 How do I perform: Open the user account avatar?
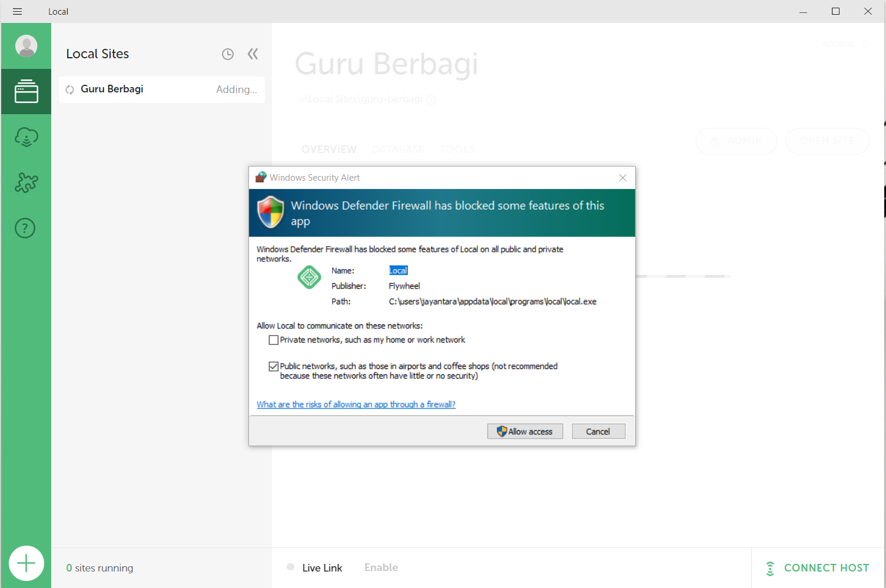pyautogui.click(x=26, y=46)
